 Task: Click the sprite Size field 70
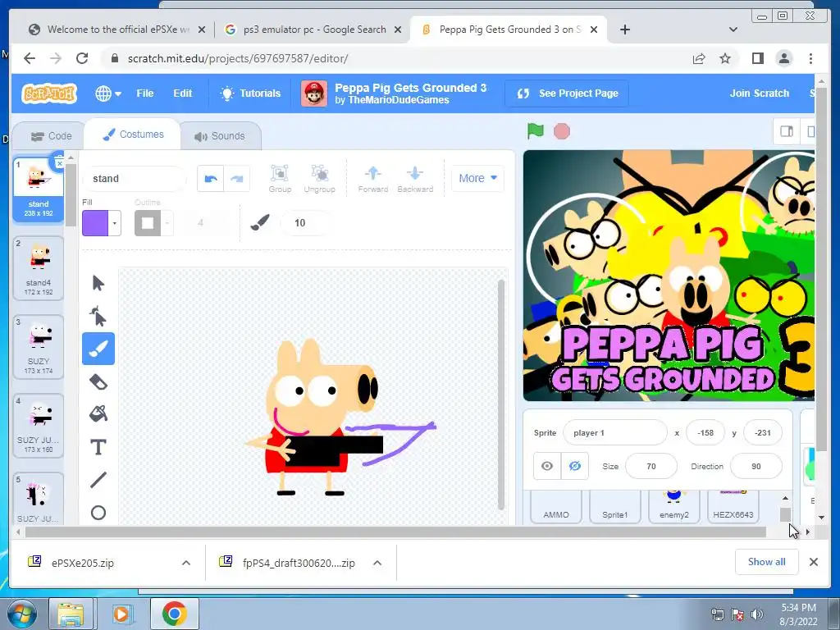coord(651,466)
